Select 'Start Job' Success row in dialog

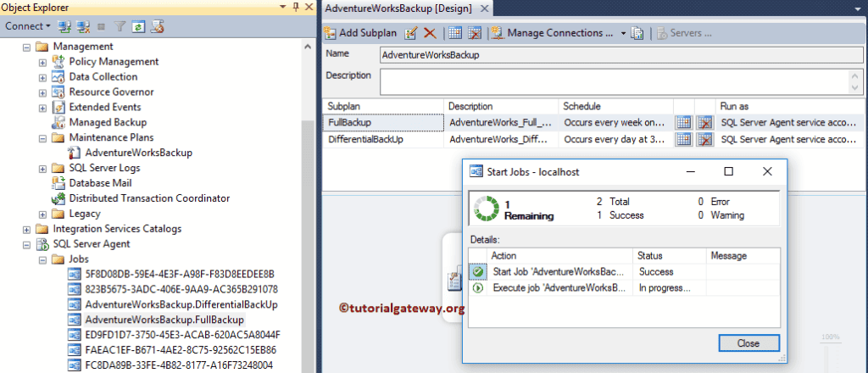[625, 272]
